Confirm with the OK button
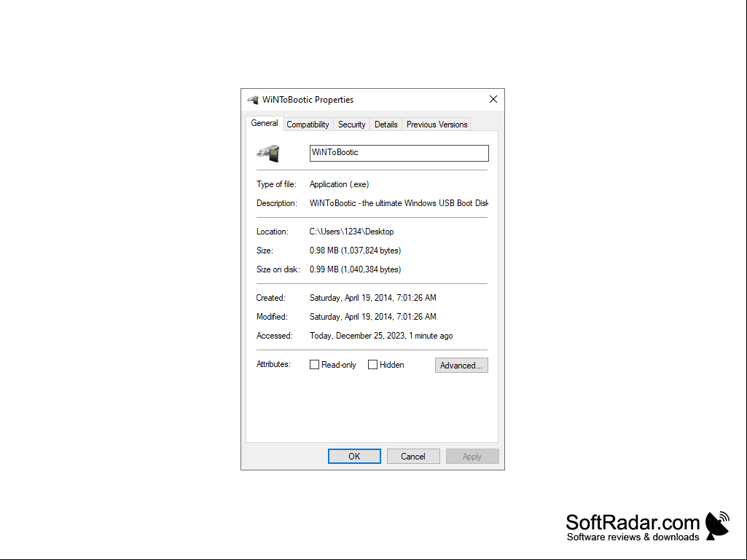The width and height of the screenshot is (747, 560). pyautogui.click(x=354, y=456)
